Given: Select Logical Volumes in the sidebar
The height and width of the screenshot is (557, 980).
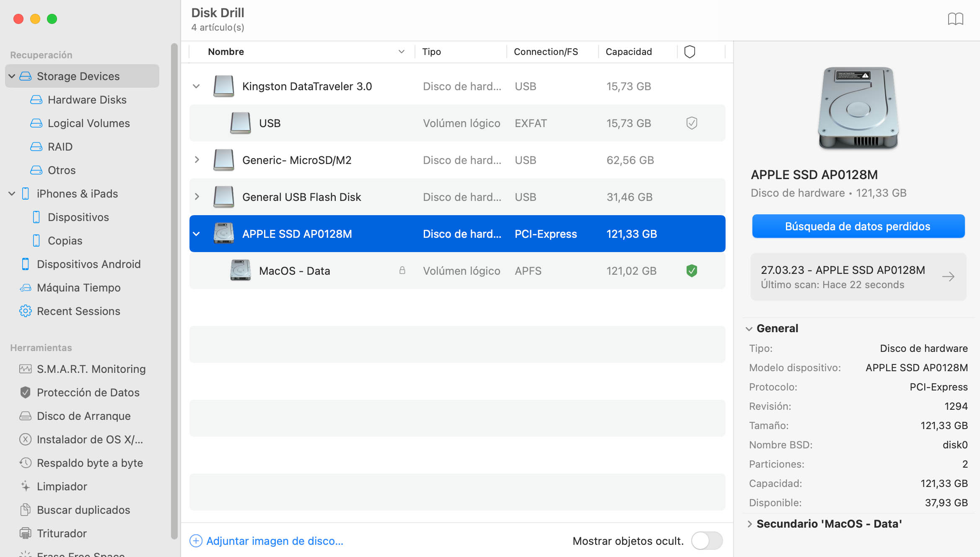Looking at the screenshot, I should click(x=89, y=123).
